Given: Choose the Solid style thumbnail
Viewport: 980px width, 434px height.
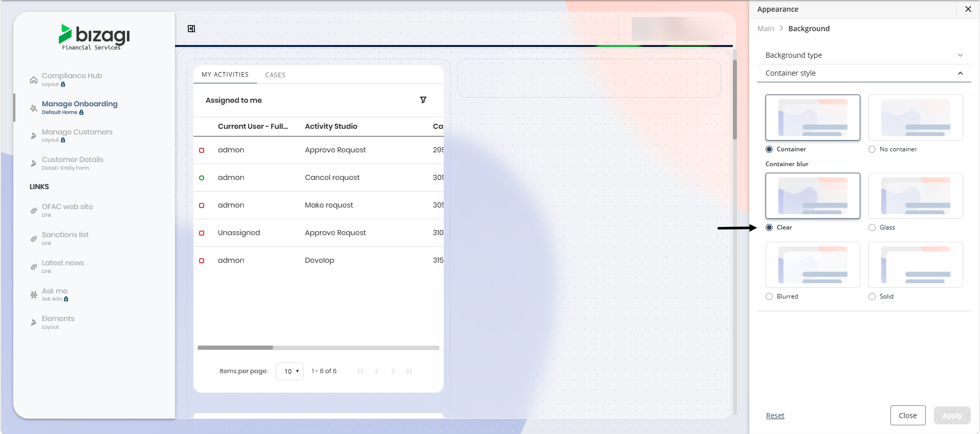Looking at the screenshot, I should [x=916, y=265].
